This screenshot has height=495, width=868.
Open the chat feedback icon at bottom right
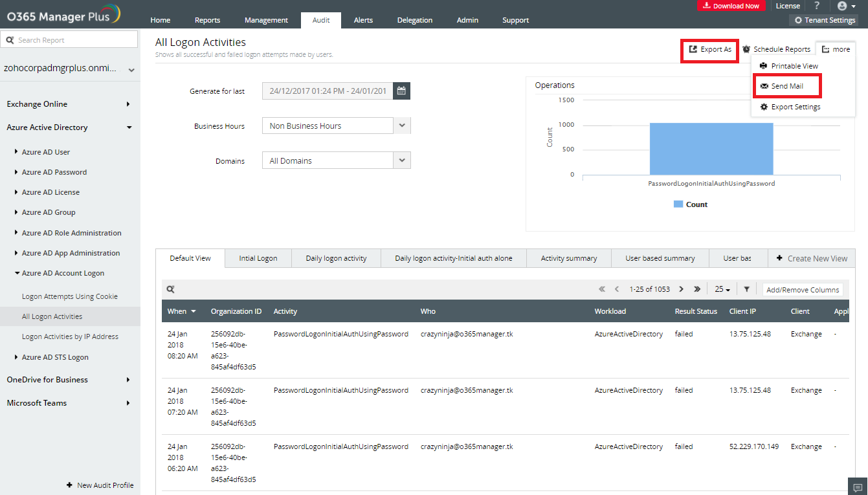pyautogui.click(x=858, y=487)
